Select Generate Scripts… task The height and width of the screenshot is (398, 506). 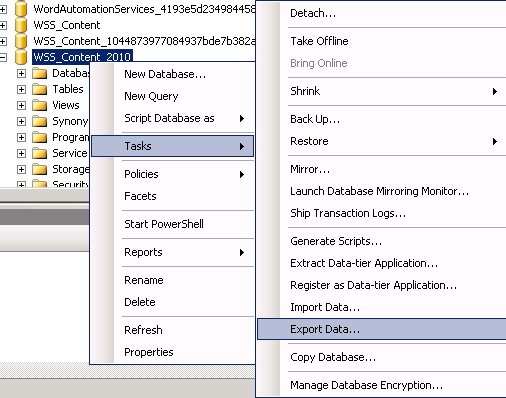point(382,241)
